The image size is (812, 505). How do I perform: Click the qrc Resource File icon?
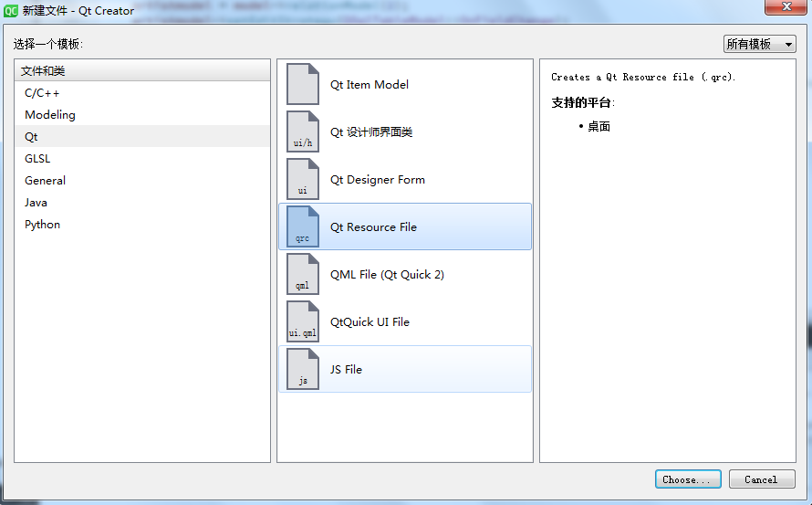[x=303, y=226]
